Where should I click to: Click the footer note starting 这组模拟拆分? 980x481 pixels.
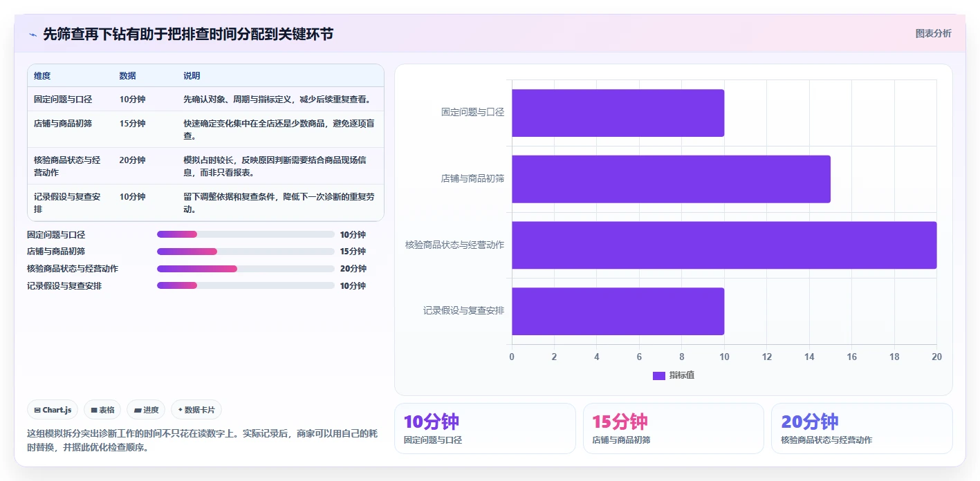click(x=202, y=440)
